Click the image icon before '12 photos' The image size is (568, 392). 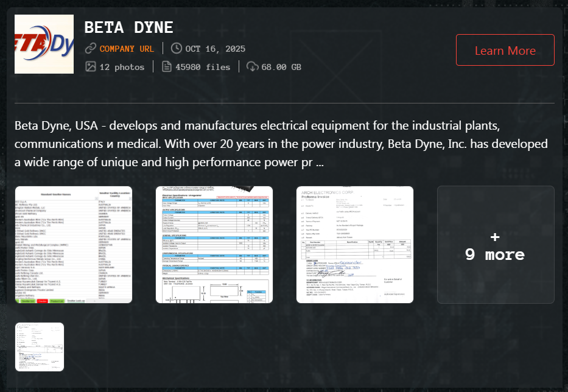(x=90, y=67)
